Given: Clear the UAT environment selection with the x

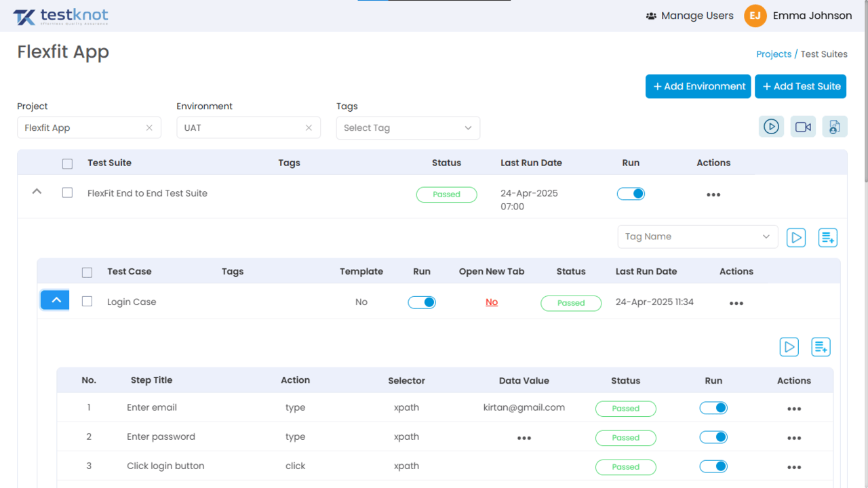Looking at the screenshot, I should [x=309, y=127].
